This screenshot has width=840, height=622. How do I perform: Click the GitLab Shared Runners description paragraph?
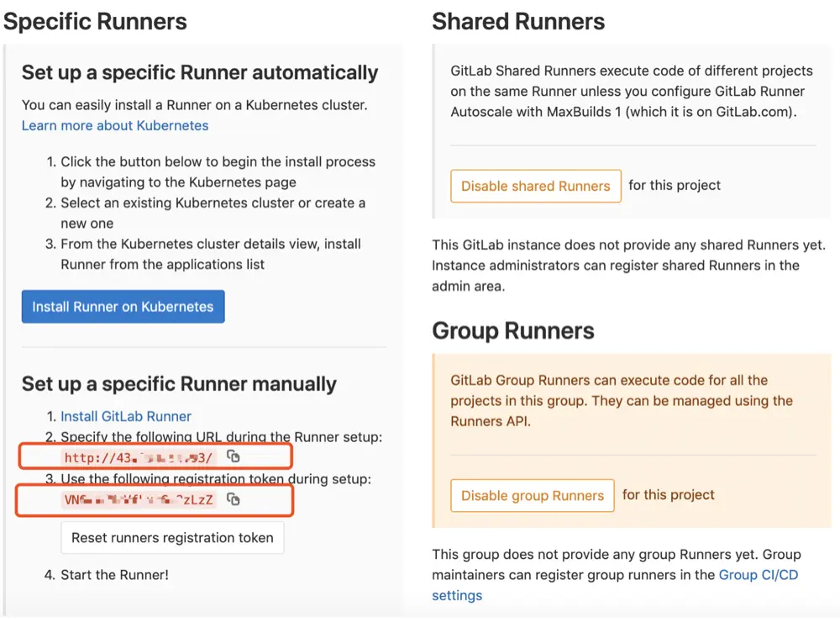[x=631, y=91]
